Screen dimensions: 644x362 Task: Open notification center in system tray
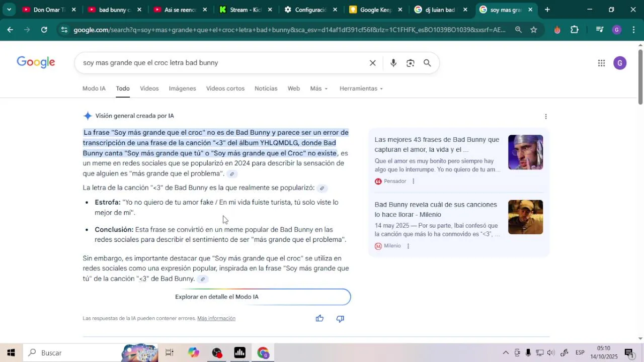point(628,353)
